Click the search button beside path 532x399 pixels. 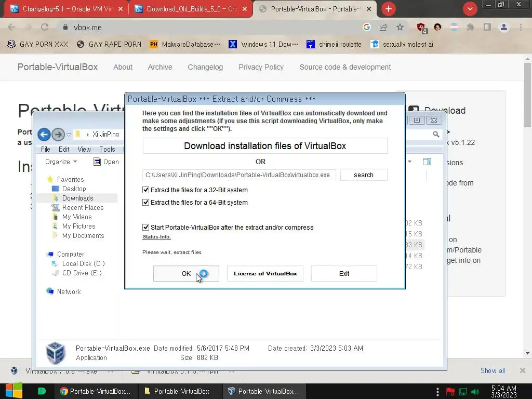[364, 175]
